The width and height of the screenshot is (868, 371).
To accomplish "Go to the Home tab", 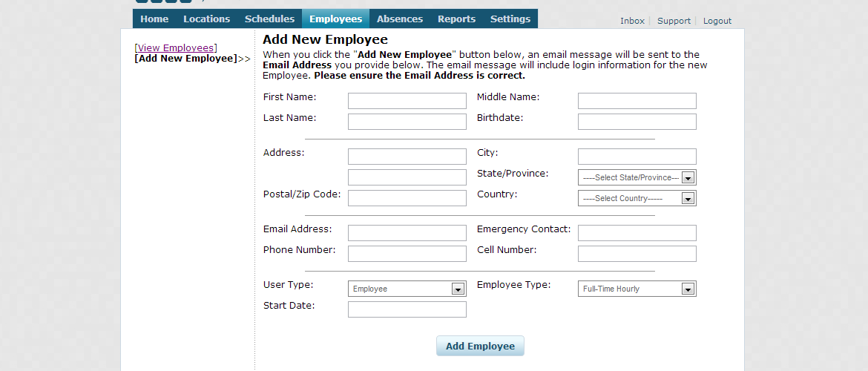I will [x=154, y=19].
